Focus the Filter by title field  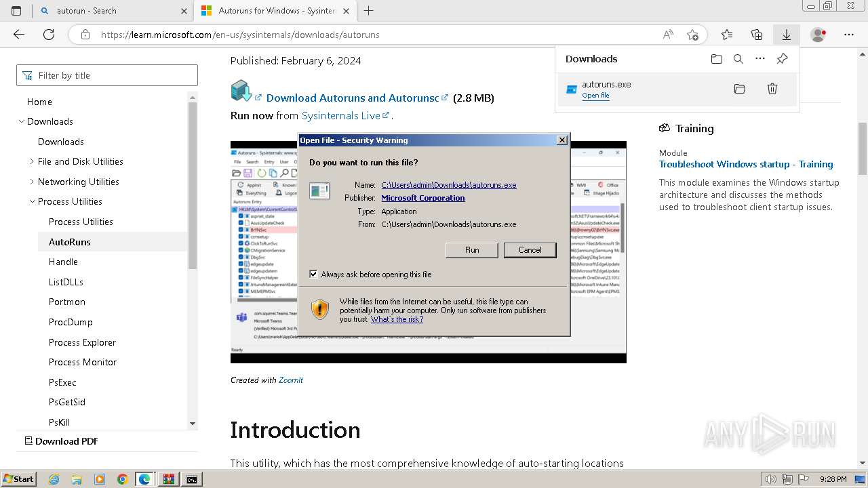[107, 75]
